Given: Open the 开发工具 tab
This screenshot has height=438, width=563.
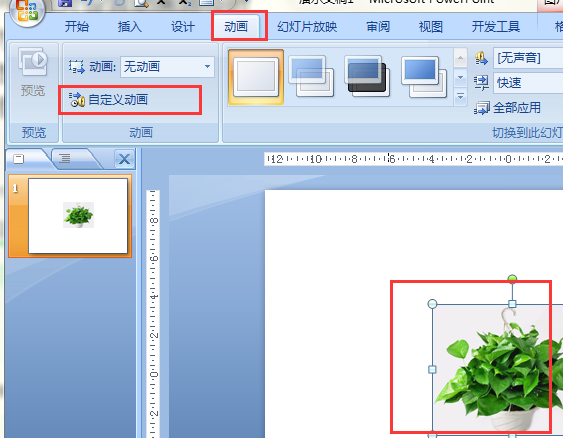Looking at the screenshot, I should pos(495,27).
